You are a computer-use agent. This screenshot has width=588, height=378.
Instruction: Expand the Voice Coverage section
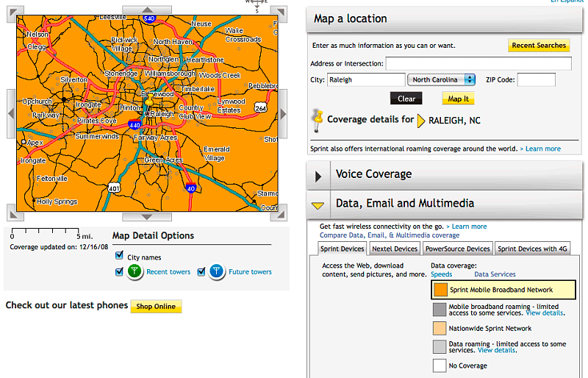point(318,176)
